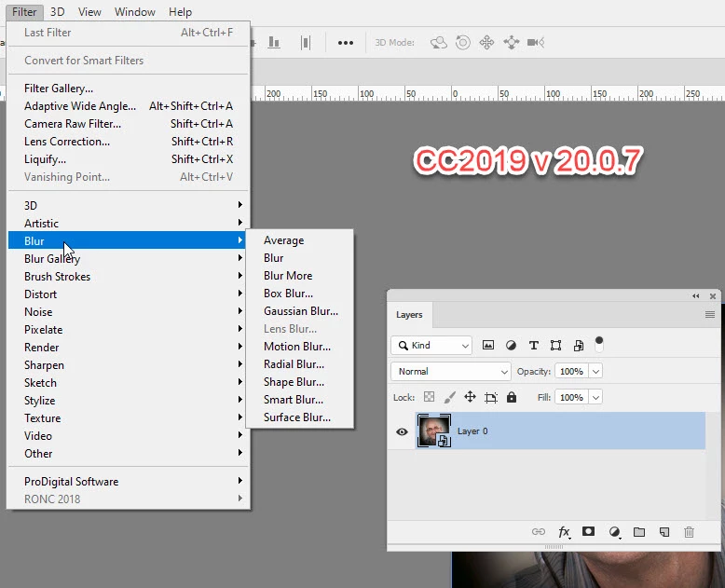Click 3D pan camera icon
The image size is (725, 588).
(486, 43)
